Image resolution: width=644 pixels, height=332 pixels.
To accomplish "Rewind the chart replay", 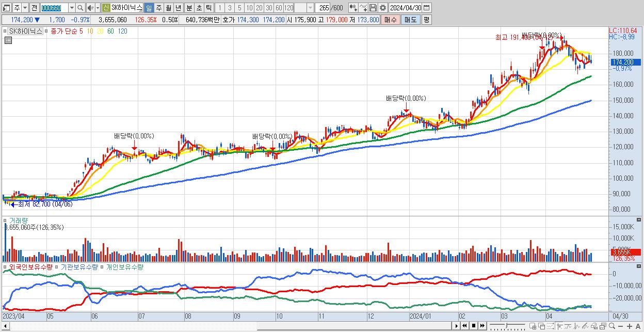I will click(464, 326).
